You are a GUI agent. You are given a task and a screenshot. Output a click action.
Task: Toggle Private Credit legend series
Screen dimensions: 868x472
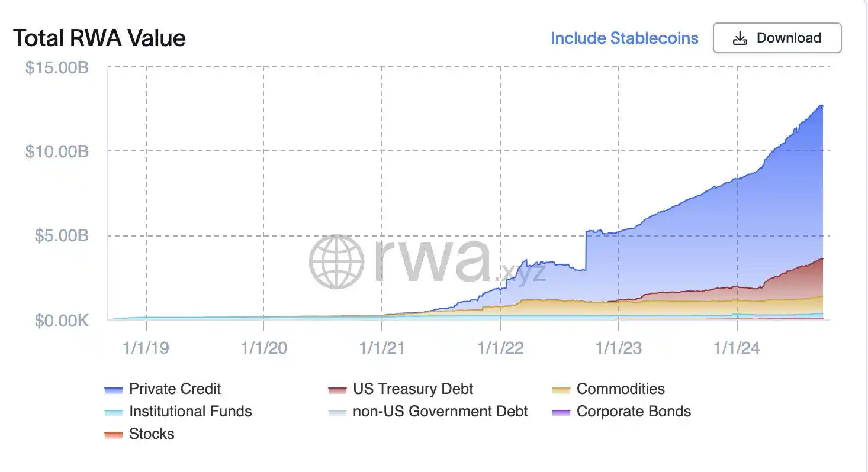click(x=175, y=389)
